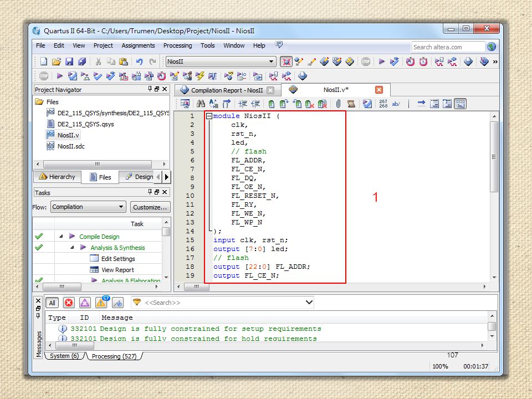532x399 pixels.
Task: Click the Search altera.com input field
Action: click(448, 47)
